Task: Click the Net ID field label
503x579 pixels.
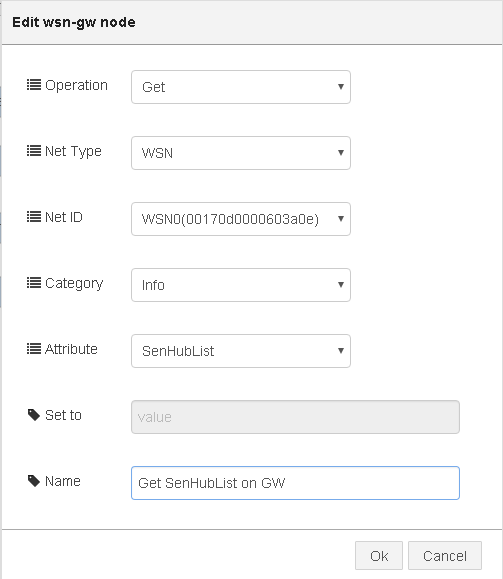Action: [64, 217]
